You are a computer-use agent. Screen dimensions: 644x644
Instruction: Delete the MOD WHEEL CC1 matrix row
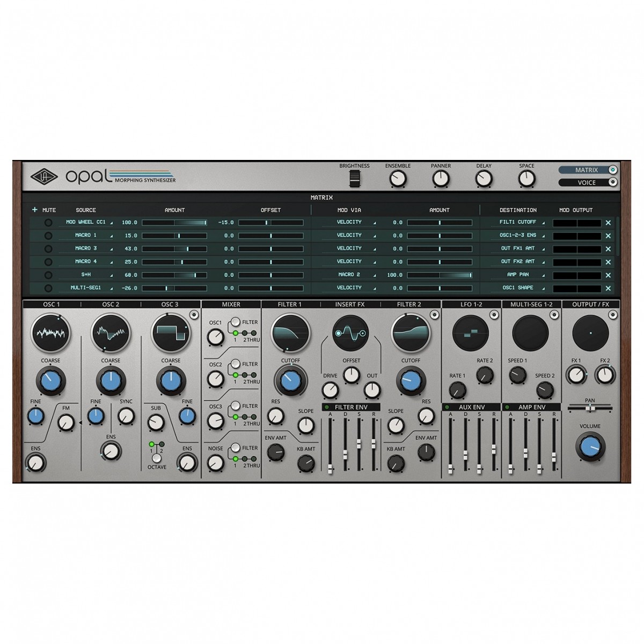coord(608,223)
